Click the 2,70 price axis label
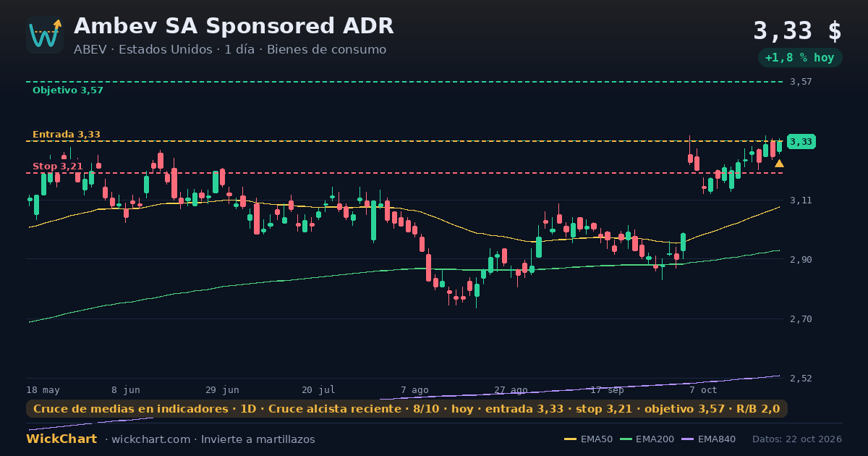Image resolution: width=868 pixels, height=456 pixels. click(801, 319)
